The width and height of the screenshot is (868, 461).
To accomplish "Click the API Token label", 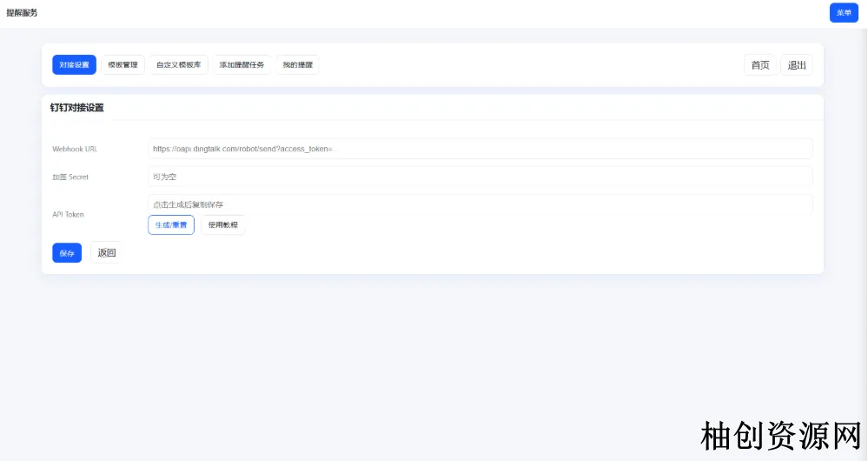I will tap(69, 214).
